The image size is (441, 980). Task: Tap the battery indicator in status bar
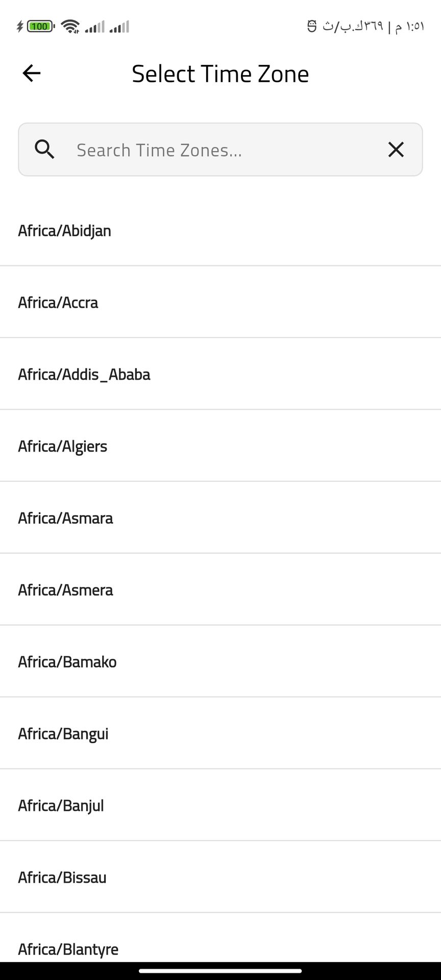point(40,26)
